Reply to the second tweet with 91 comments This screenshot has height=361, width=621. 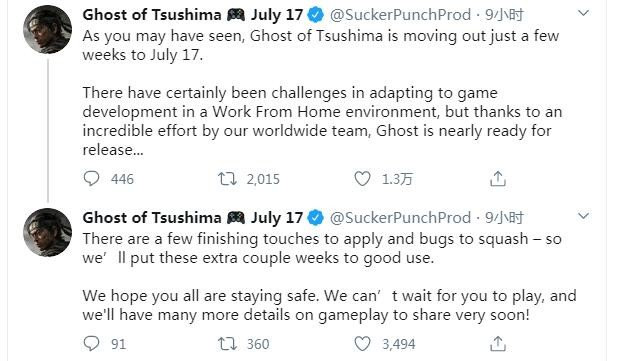click(91, 344)
